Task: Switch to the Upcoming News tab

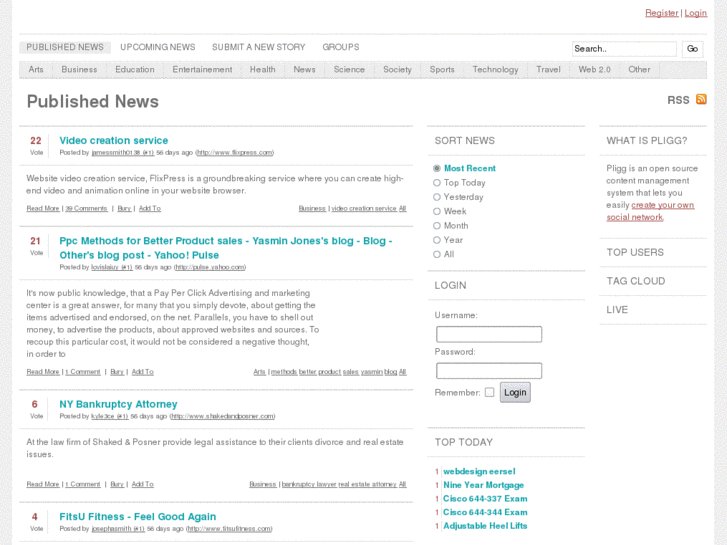Action: click(158, 47)
